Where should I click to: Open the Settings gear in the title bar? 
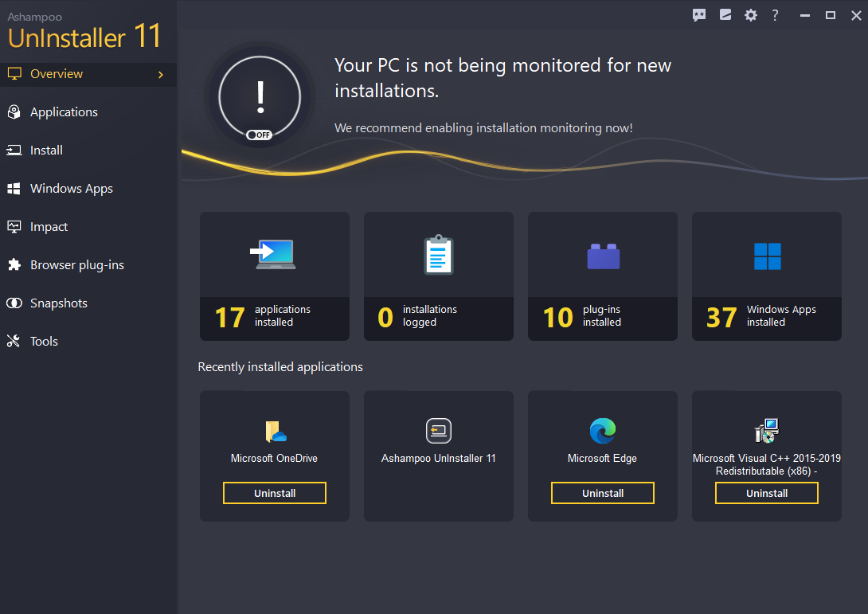click(750, 14)
